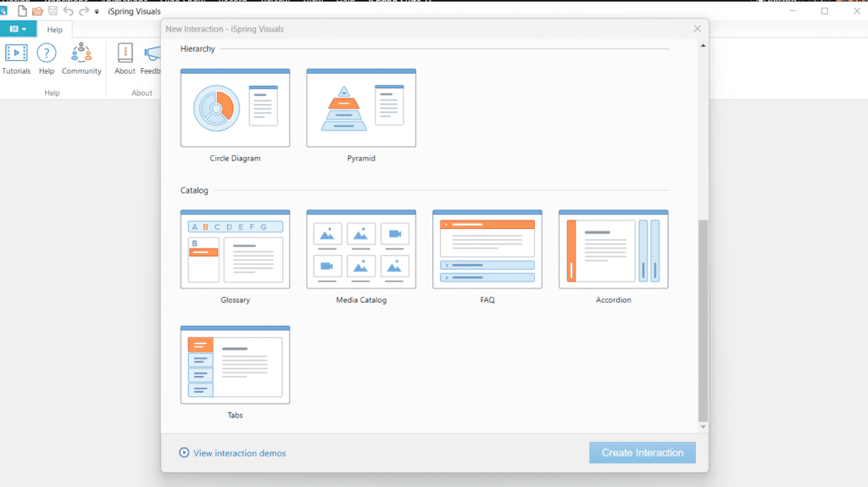The image size is (868, 487).
Task: Click the Accordion label text
Action: click(614, 299)
